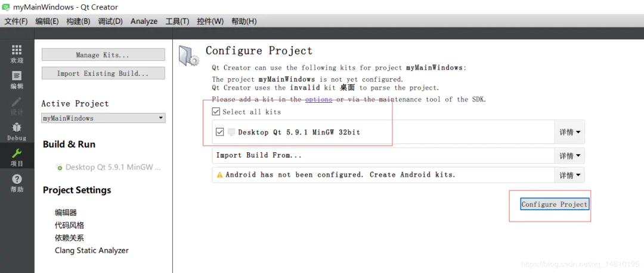This screenshot has height=273, width=644.
Task: Click the Manage Kits... button
Action: pos(103,55)
